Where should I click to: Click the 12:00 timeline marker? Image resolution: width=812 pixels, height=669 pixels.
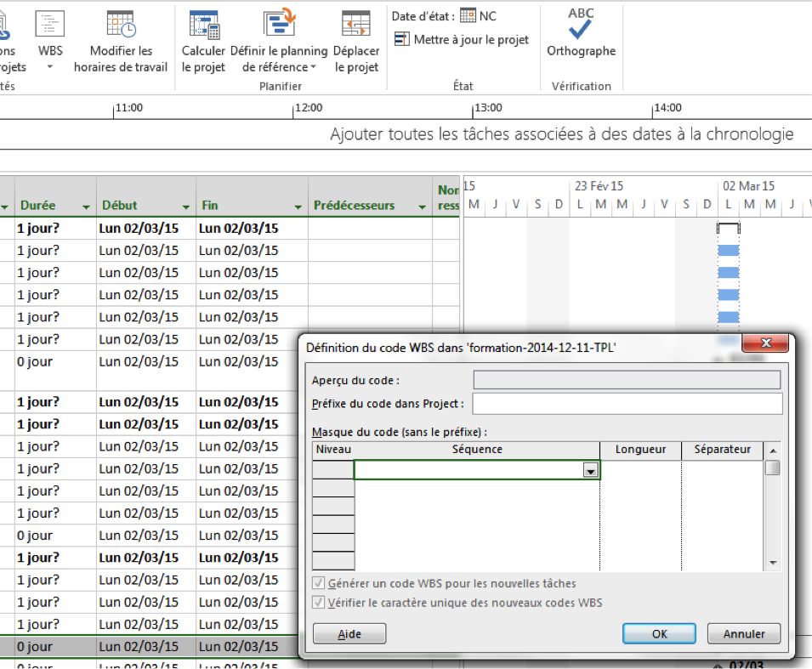coord(308,108)
